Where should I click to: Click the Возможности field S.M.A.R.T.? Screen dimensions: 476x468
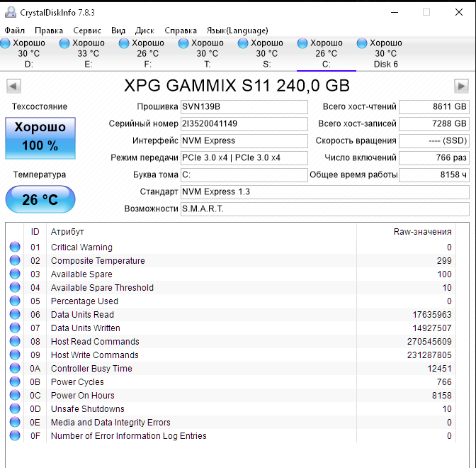click(x=325, y=208)
